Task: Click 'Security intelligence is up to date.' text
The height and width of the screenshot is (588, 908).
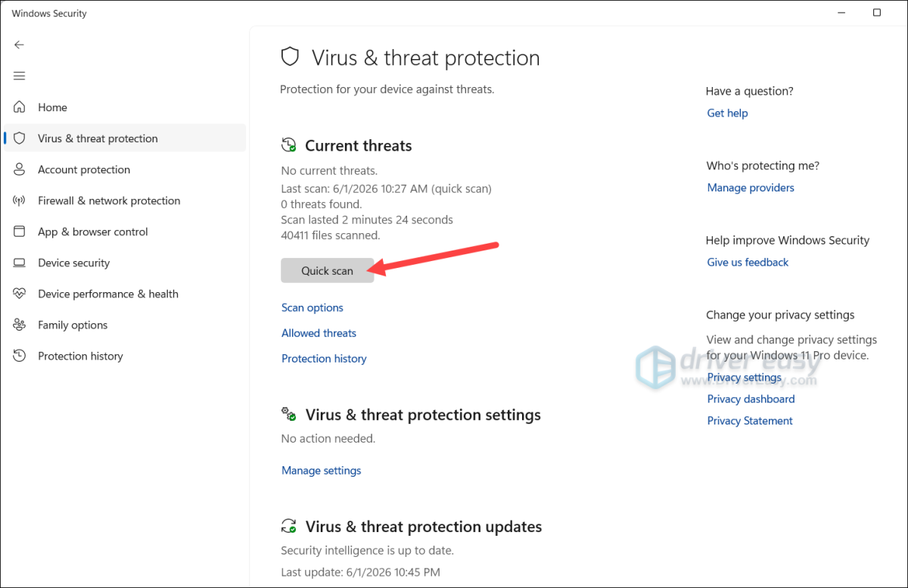Action: point(368,550)
